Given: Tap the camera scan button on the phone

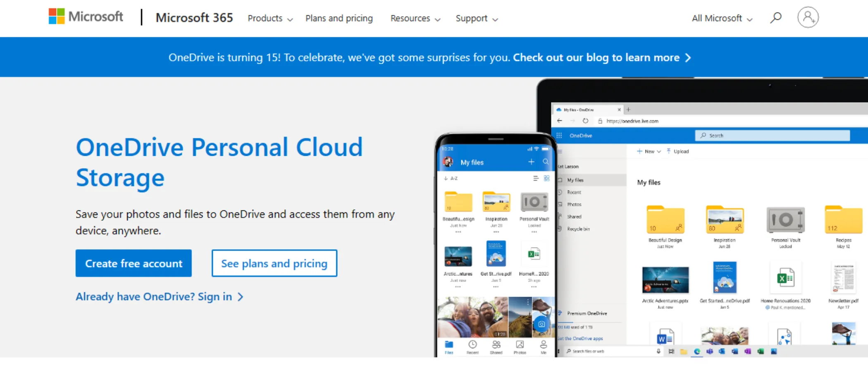Looking at the screenshot, I should tap(541, 324).
